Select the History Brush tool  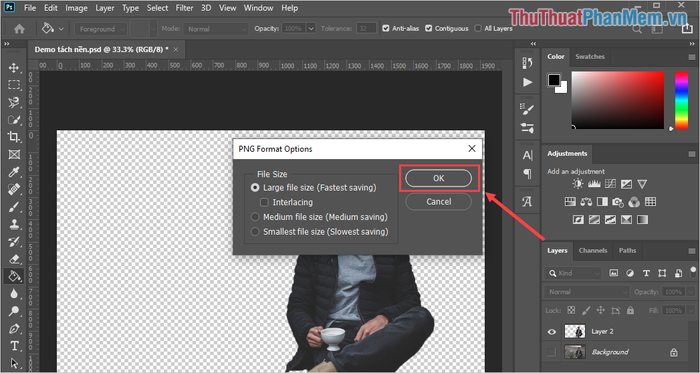click(x=14, y=241)
